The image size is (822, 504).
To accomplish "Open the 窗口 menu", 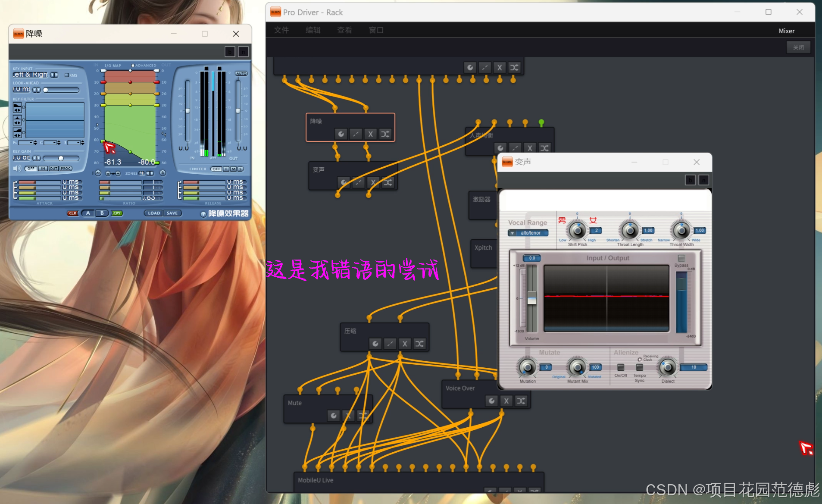I will [376, 30].
